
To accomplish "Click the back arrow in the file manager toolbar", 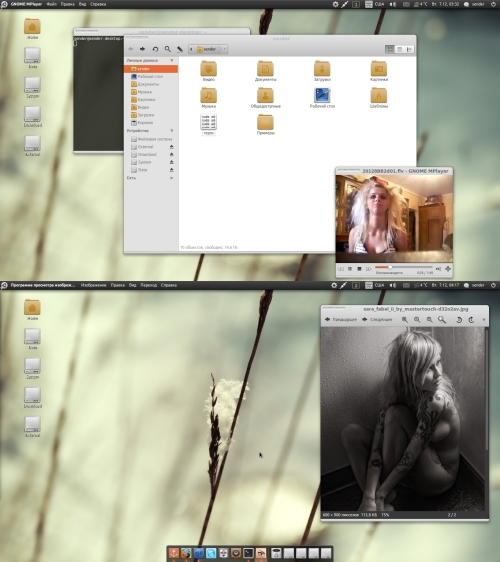I will pyautogui.click(x=130, y=49).
